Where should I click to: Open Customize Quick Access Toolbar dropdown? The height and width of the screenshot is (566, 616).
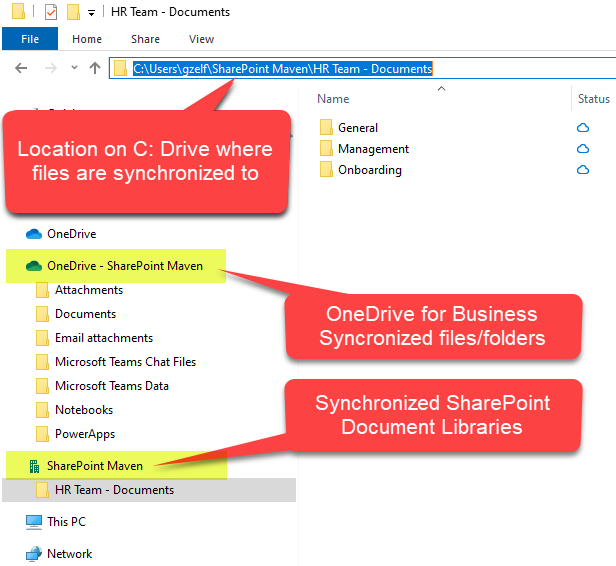[x=92, y=13]
